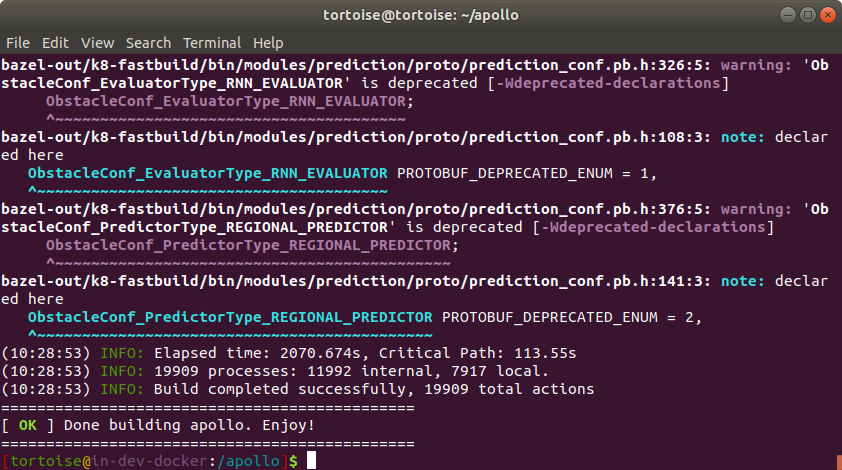The width and height of the screenshot is (842, 470).
Task: Click the 'Build completed successfully' line
Action: point(297,389)
